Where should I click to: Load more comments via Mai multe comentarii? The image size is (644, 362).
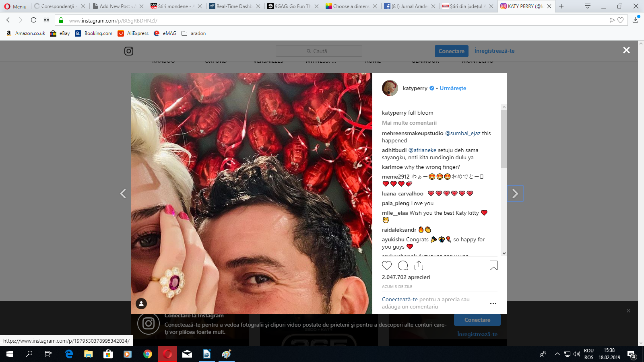pos(409,123)
